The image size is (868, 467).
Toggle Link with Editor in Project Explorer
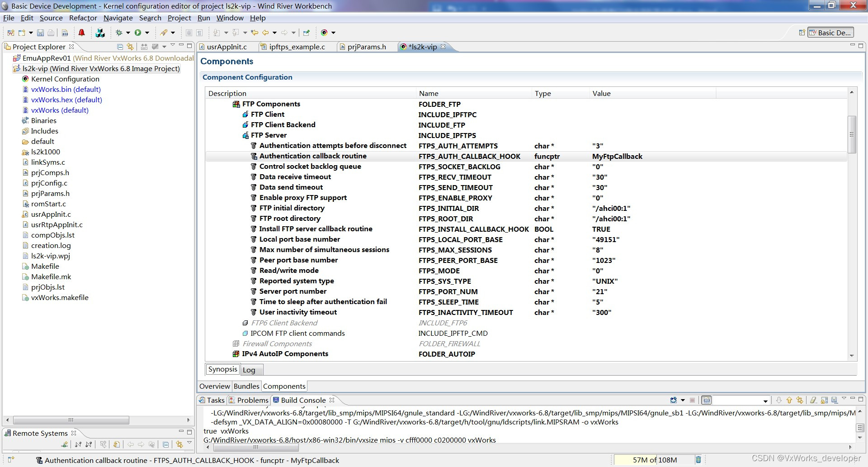pos(130,47)
